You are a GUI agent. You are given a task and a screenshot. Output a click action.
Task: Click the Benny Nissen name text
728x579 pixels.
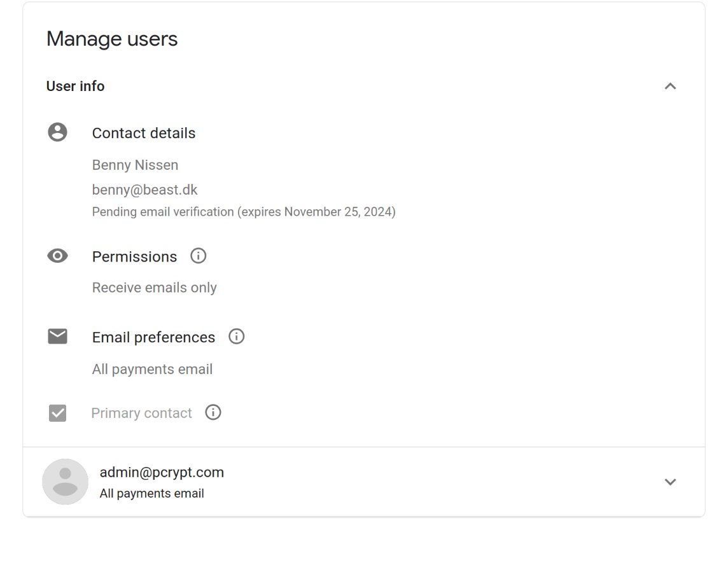click(135, 165)
